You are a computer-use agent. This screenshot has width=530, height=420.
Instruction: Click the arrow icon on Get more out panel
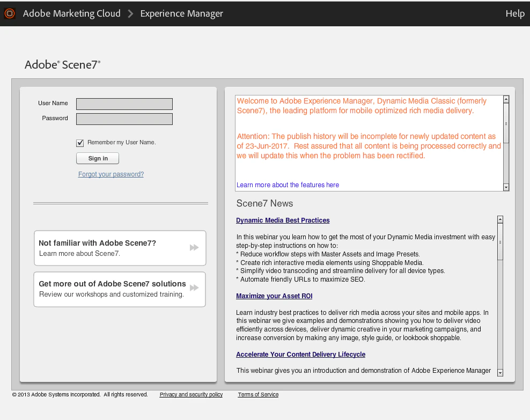coord(194,288)
